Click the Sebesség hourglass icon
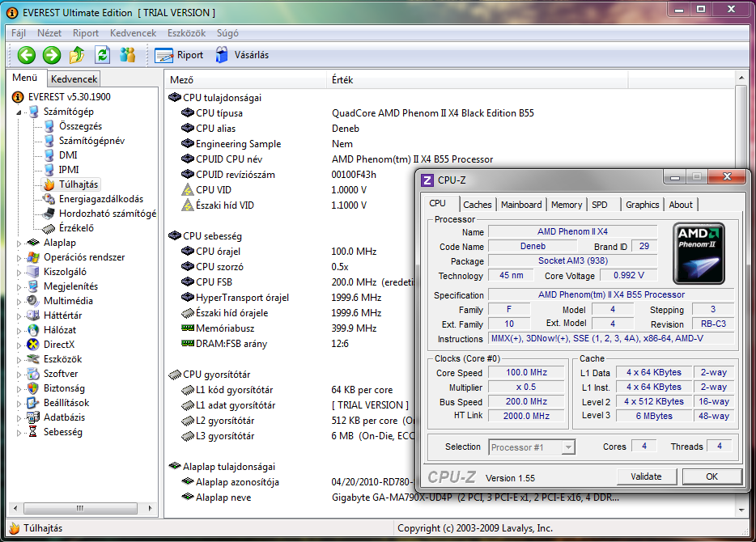The width and height of the screenshot is (756, 542). [33, 432]
